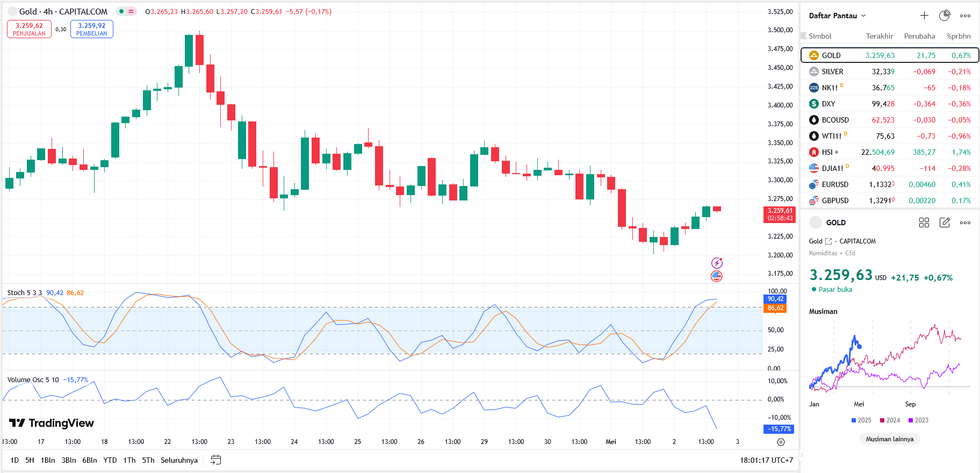The image size is (980, 473).
Task: Open the timezone menu showing UTC+7
Action: (x=766, y=460)
